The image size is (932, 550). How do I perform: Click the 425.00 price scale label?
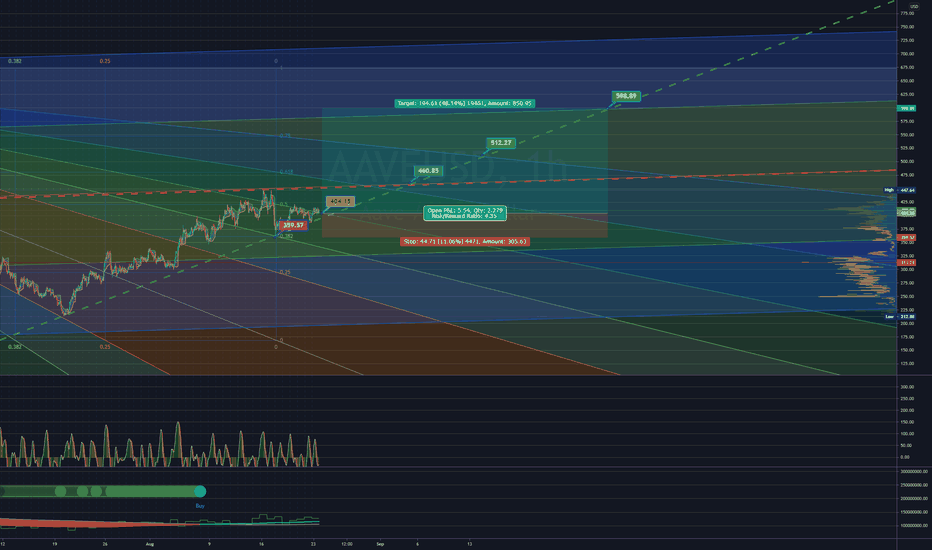[908, 202]
